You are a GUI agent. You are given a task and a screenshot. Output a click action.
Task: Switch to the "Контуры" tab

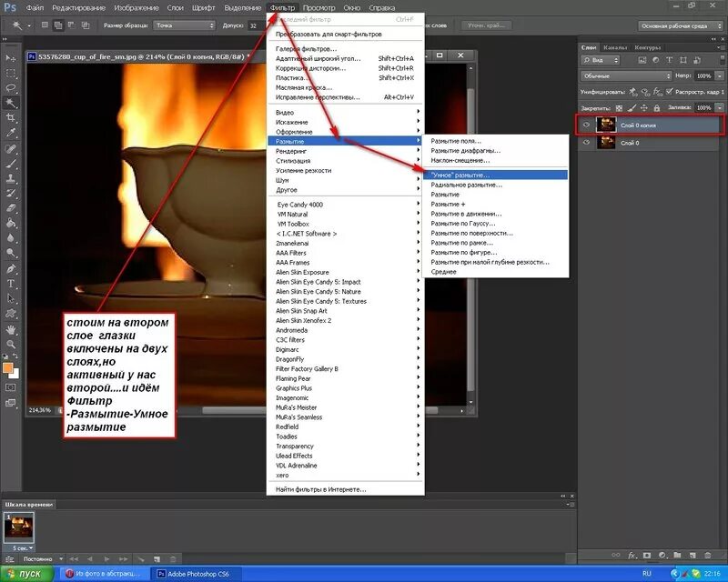(x=647, y=47)
